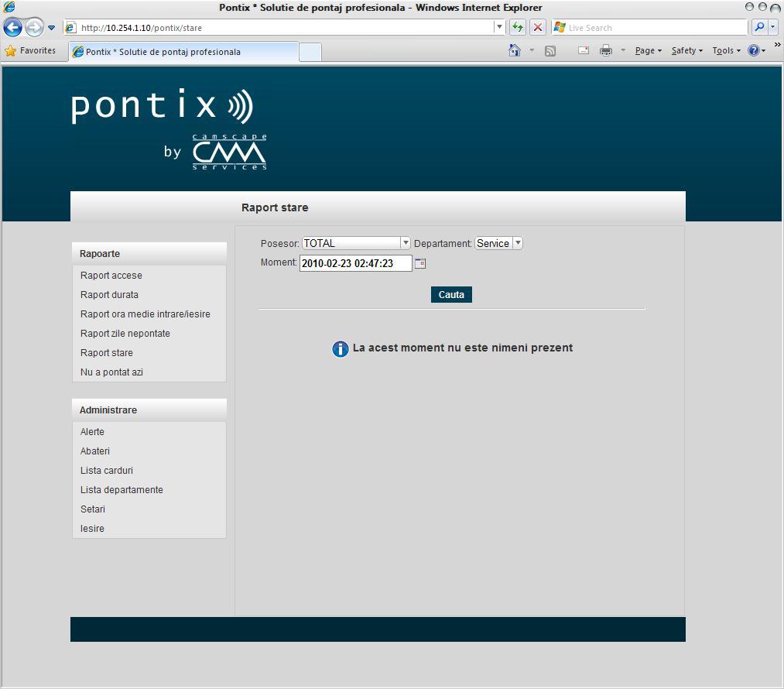Open the print options dropdown arrow
The height and width of the screenshot is (689, 784).
pos(623,50)
